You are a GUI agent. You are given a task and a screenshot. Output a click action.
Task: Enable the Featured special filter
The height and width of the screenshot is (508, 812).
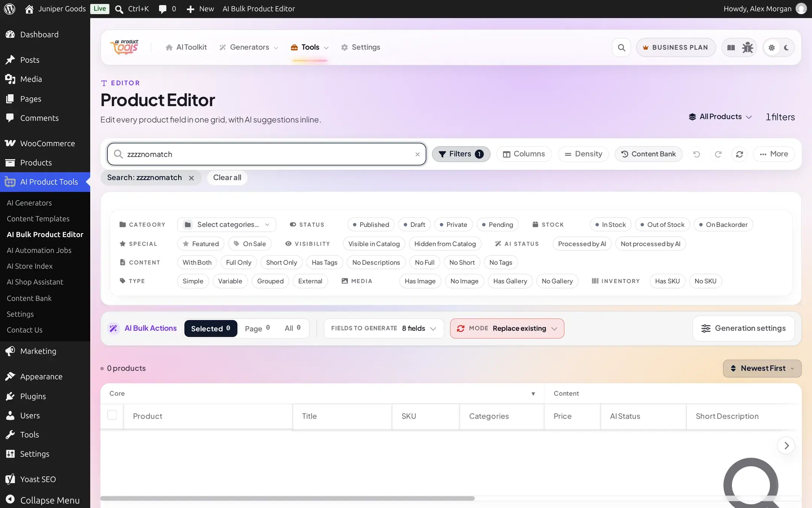click(x=201, y=244)
